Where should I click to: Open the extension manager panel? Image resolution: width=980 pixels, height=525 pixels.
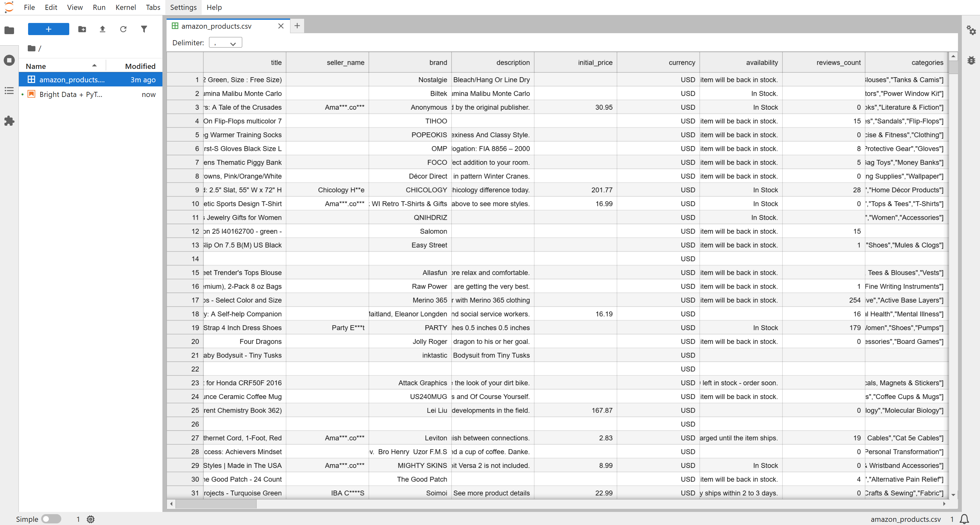point(9,121)
